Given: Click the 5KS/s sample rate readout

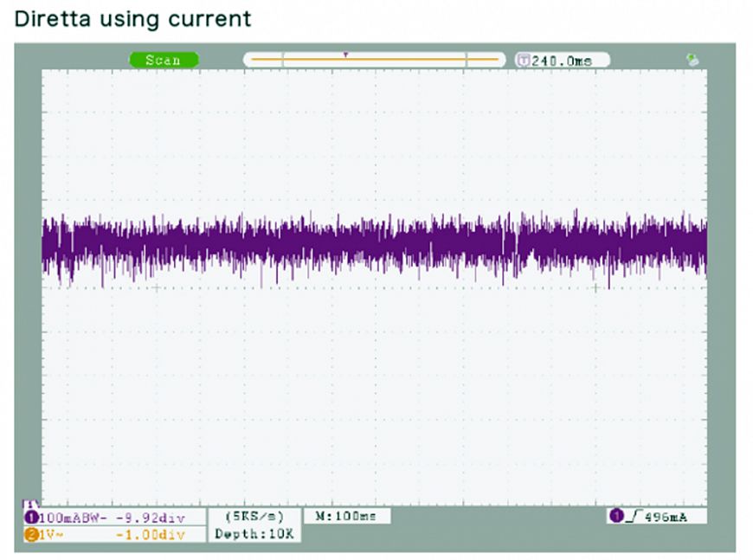Looking at the screenshot, I should tap(254, 516).
